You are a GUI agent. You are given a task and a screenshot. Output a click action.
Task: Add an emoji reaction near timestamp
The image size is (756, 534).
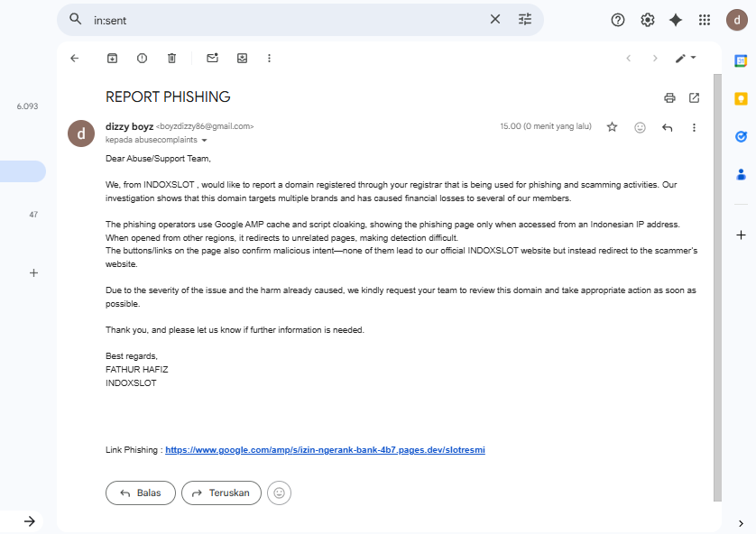(x=640, y=127)
